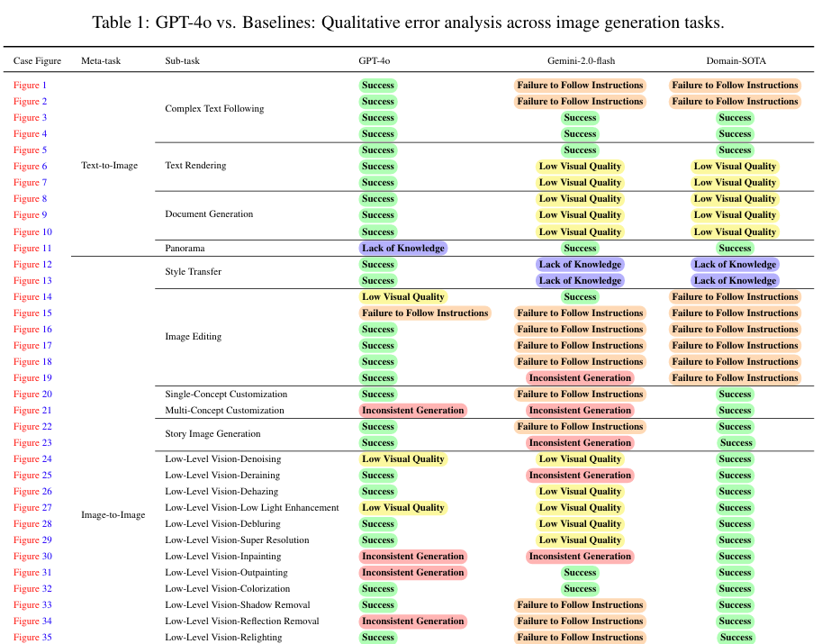
Task: Open the Figure 14 link
Action: coord(32,297)
